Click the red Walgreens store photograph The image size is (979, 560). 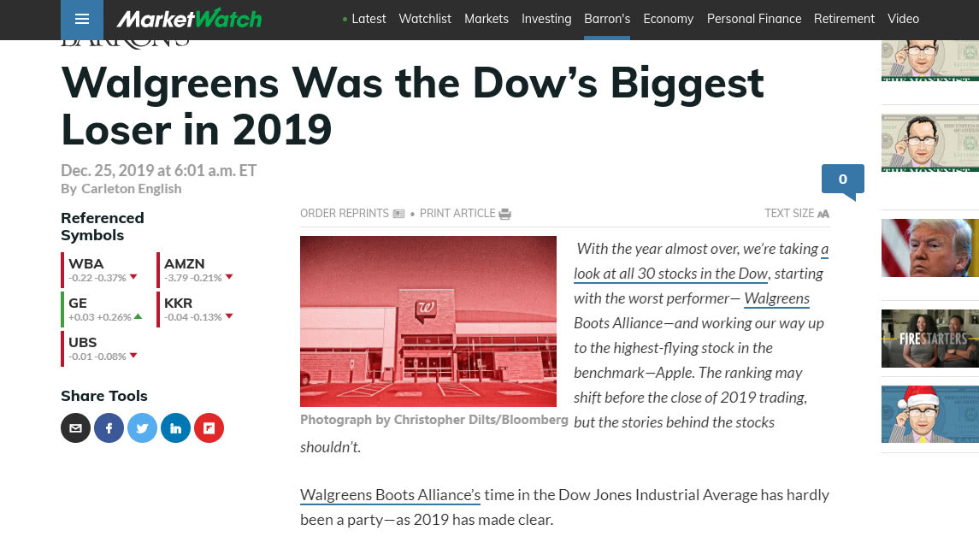[x=428, y=321]
